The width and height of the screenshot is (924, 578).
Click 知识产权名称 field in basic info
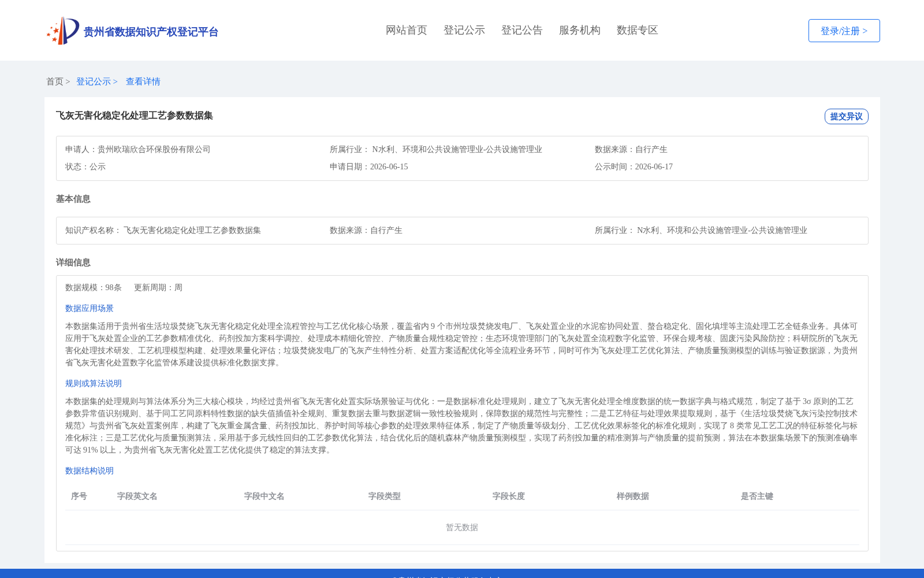(x=163, y=230)
